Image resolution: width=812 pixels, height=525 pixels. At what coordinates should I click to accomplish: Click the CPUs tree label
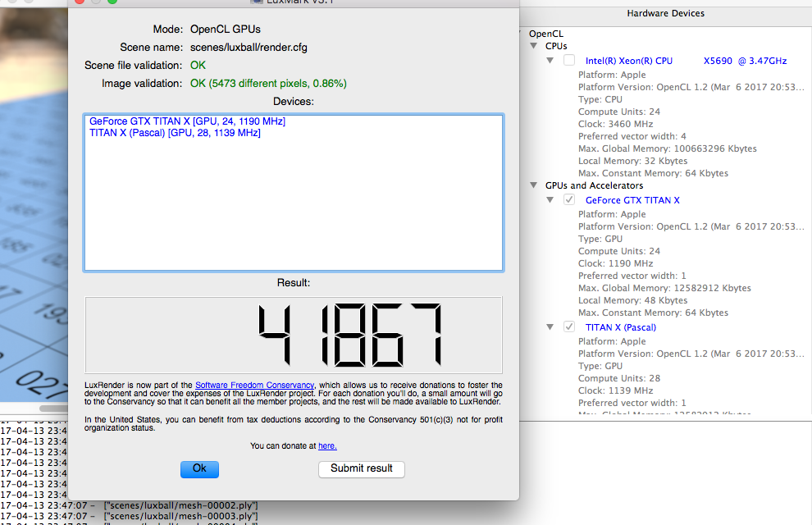click(x=556, y=46)
